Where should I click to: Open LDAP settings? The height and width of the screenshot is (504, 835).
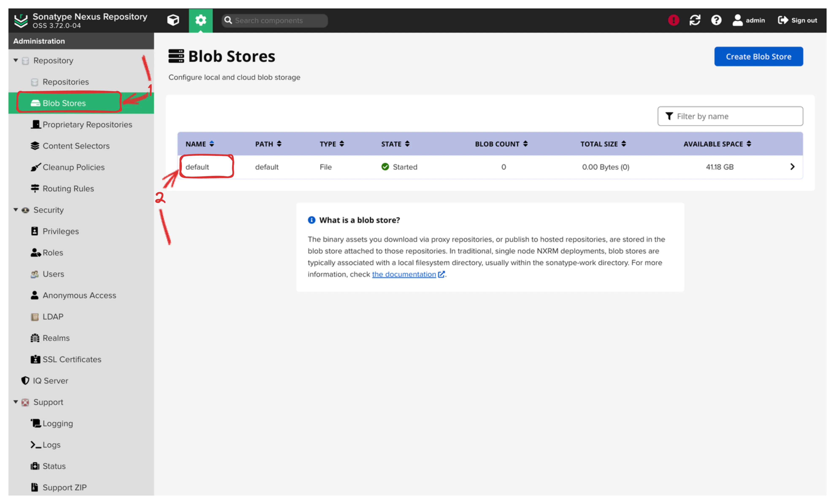click(53, 317)
